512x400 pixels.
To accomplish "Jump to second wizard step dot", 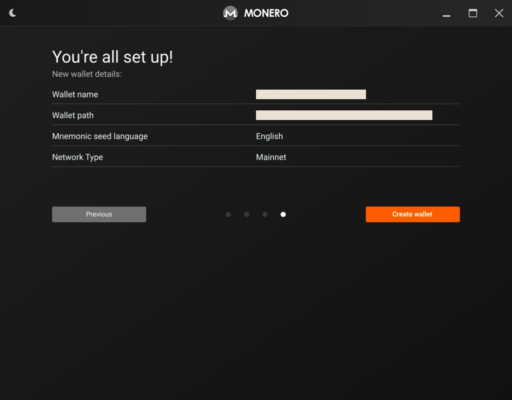I will [x=247, y=214].
